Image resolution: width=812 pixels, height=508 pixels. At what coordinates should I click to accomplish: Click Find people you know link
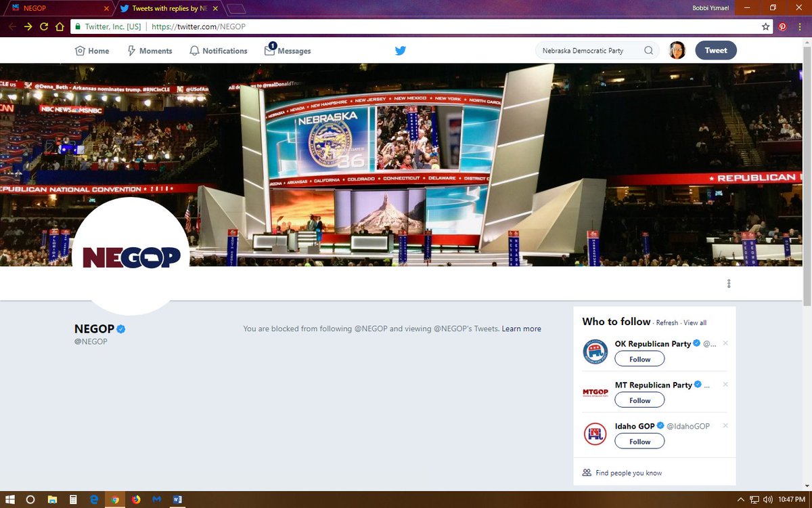point(629,473)
